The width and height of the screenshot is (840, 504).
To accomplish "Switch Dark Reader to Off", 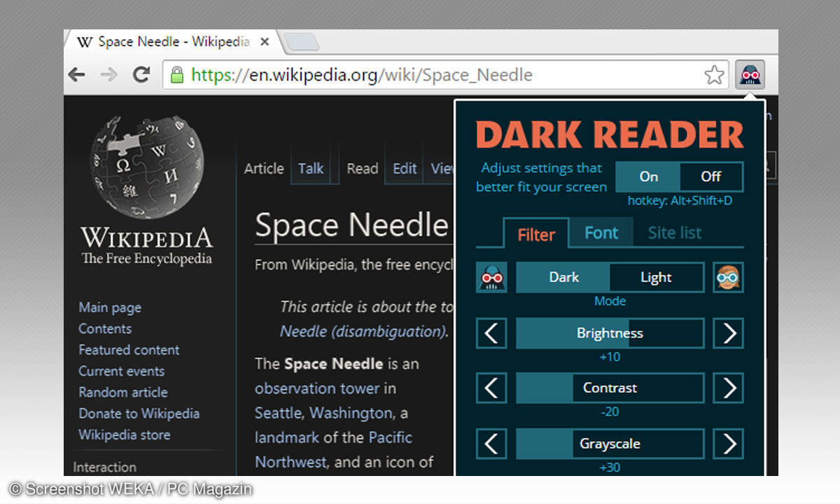I will [710, 176].
